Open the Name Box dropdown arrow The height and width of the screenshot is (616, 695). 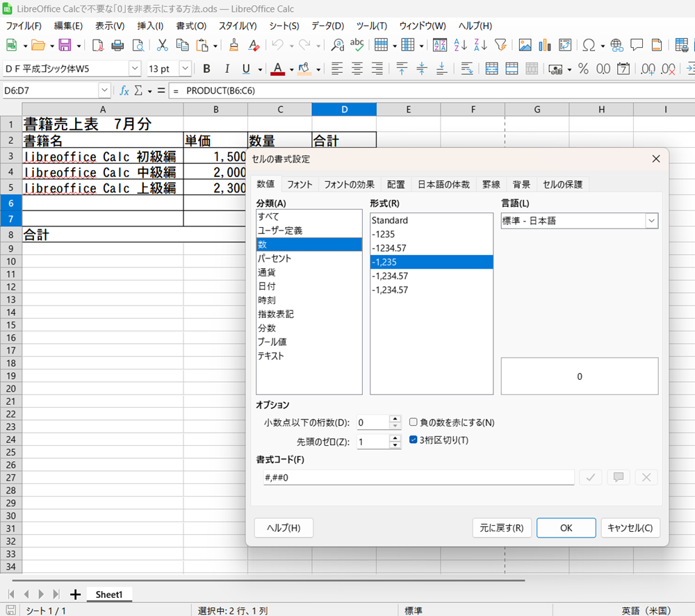click(x=104, y=91)
